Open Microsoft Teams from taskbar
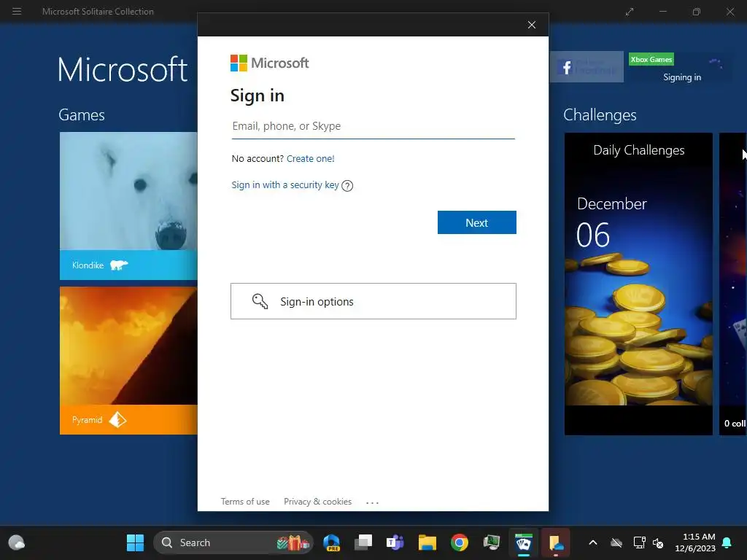 click(395, 542)
